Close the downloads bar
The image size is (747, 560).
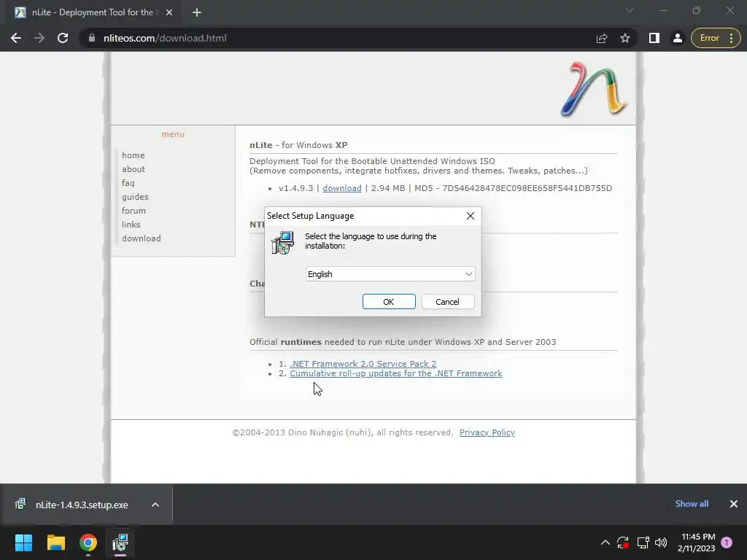[x=734, y=504]
